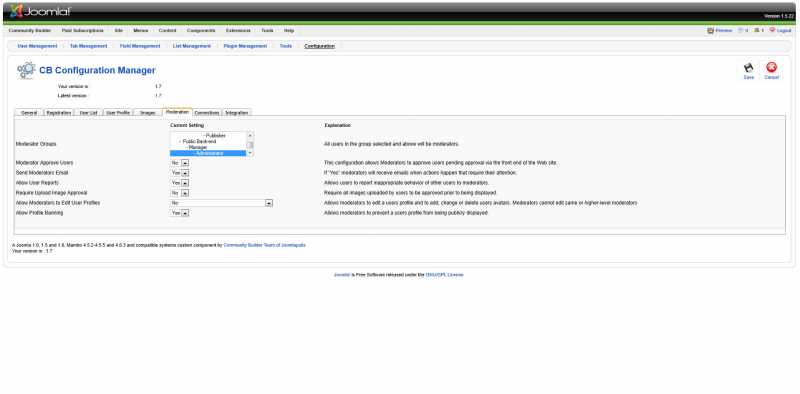Switch to the Connections tab
Viewport: 800px width, 394px height.
(207, 113)
